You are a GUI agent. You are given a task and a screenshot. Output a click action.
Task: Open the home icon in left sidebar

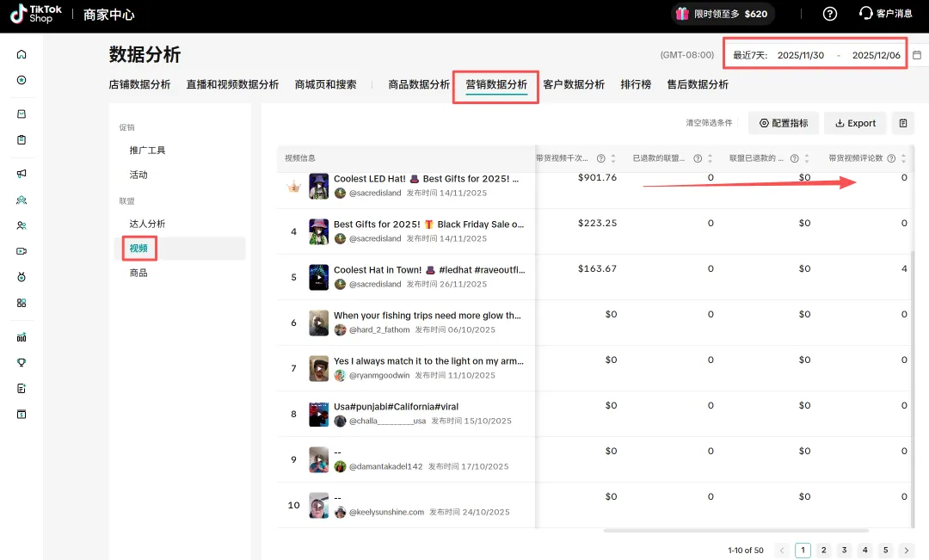[x=22, y=55]
